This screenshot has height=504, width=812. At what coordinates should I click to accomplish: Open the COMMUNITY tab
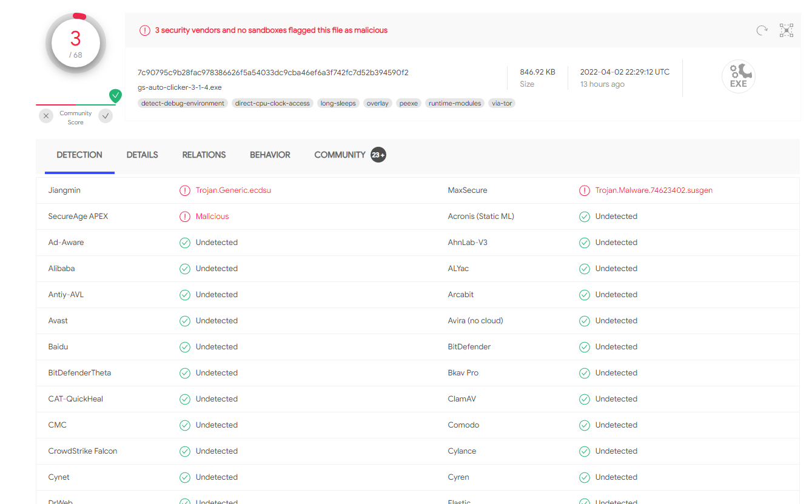point(340,155)
